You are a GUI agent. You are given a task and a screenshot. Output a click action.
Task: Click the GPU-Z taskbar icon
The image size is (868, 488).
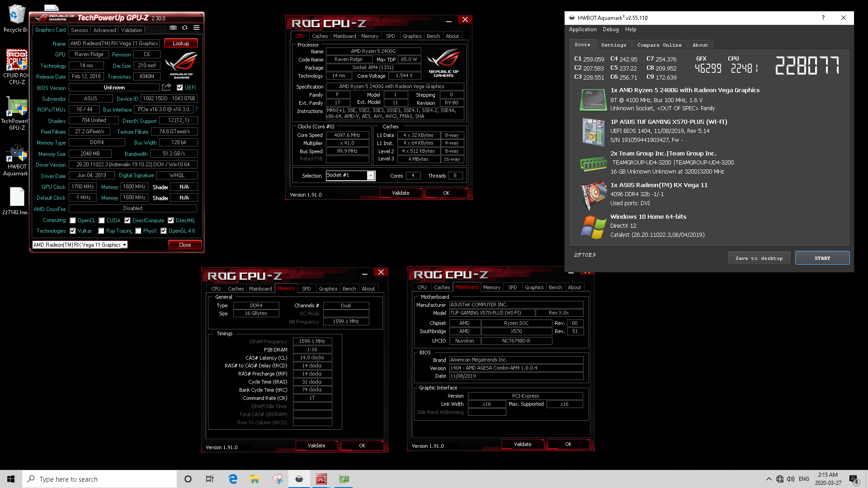coord(344,479)
